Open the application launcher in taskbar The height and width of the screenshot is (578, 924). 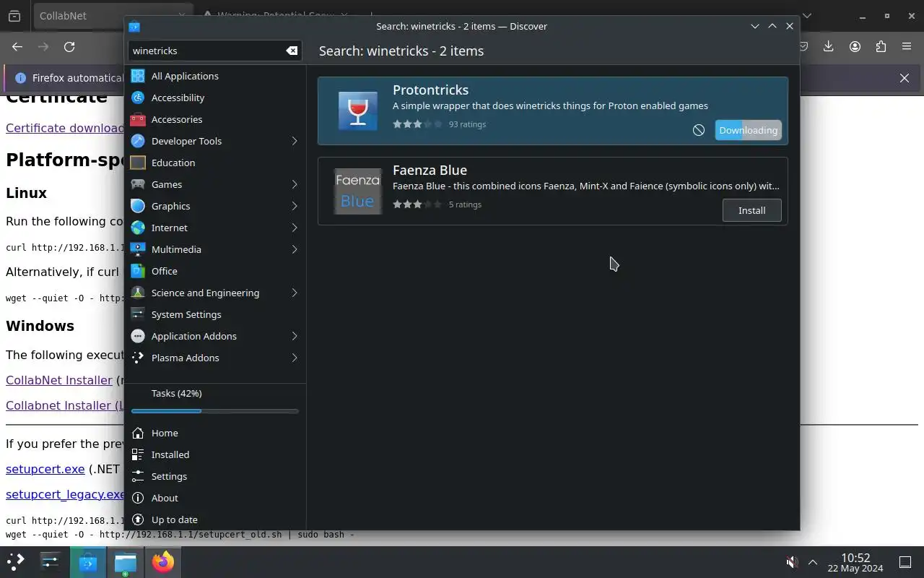point(16,561)
